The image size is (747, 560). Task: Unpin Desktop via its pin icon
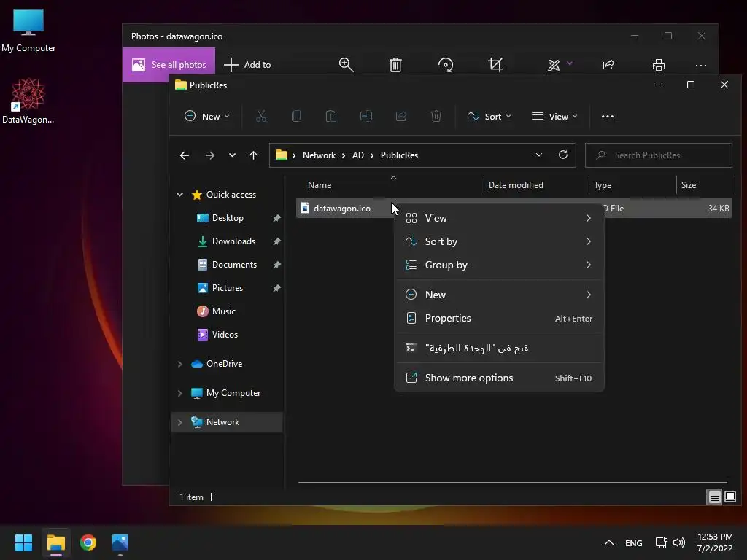276,218
